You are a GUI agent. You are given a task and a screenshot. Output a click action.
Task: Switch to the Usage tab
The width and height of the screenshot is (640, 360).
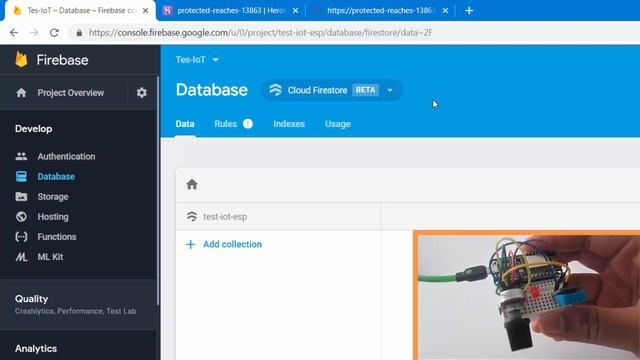click(338, 124)
